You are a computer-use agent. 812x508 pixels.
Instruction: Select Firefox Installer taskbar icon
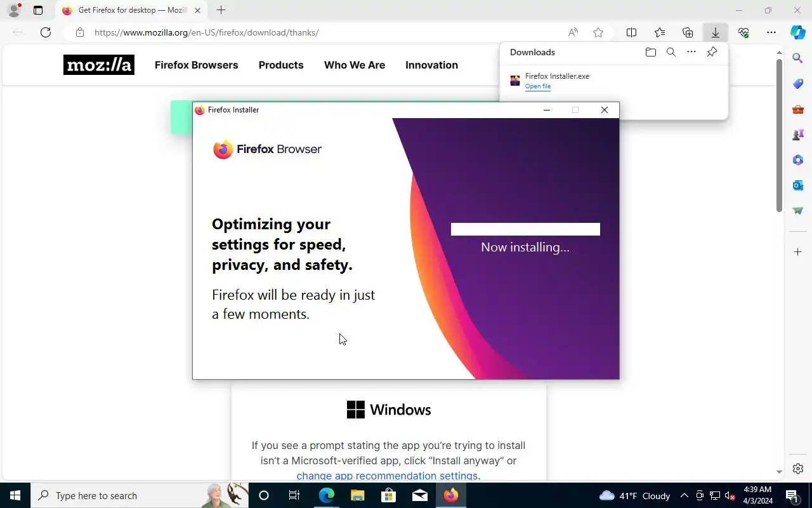(451, 495)
